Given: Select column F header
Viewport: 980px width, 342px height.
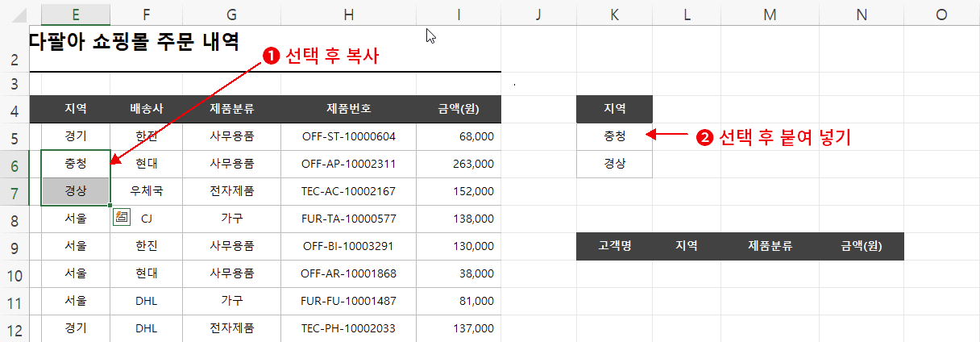Looking at the screenshot, I should click(147, 13).
